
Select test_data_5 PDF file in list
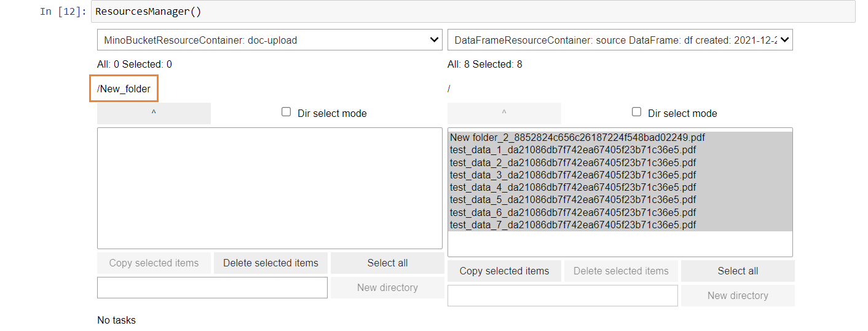(x=620, y=200)
